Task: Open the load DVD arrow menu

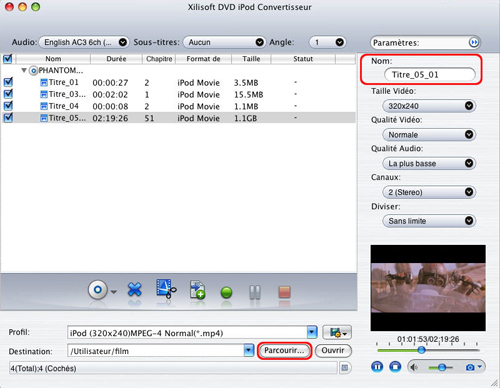Action: 114,292
